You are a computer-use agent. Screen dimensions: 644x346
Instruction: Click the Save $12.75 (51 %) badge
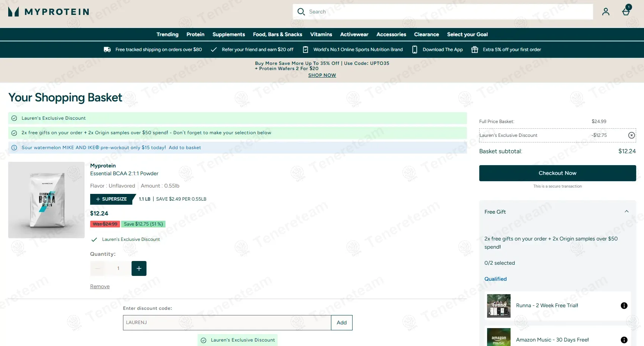(143, 224)
